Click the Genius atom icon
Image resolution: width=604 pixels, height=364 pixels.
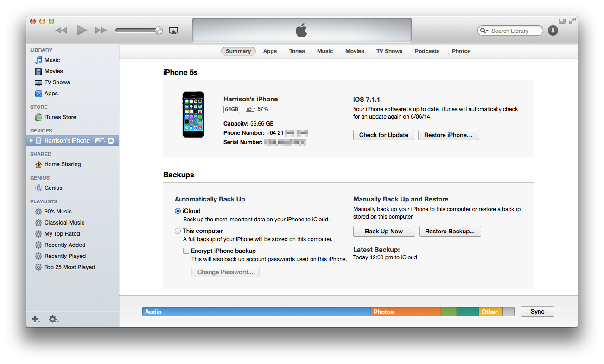tap(38, 188)
